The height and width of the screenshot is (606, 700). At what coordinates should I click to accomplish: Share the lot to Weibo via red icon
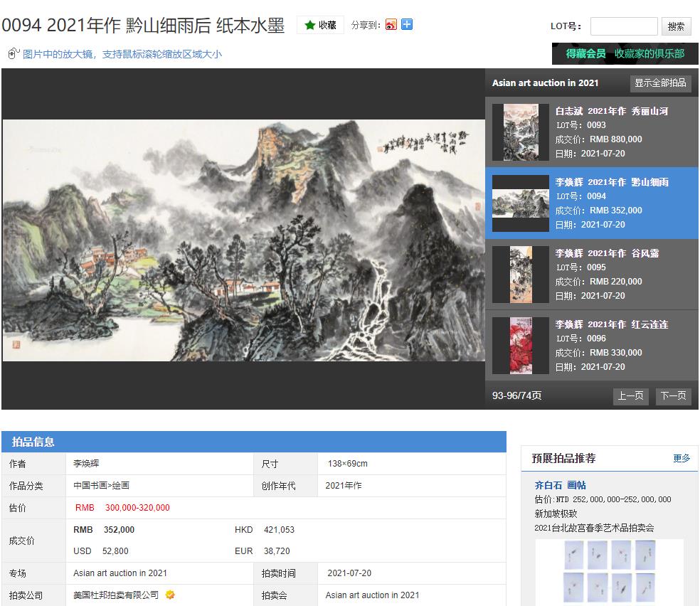(391, 24)
